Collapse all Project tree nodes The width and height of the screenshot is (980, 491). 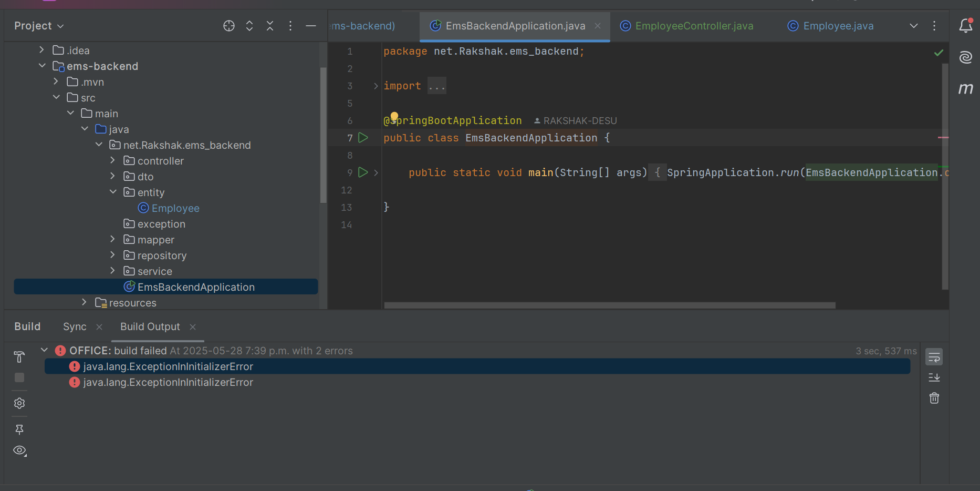click(x=270, y=26)
